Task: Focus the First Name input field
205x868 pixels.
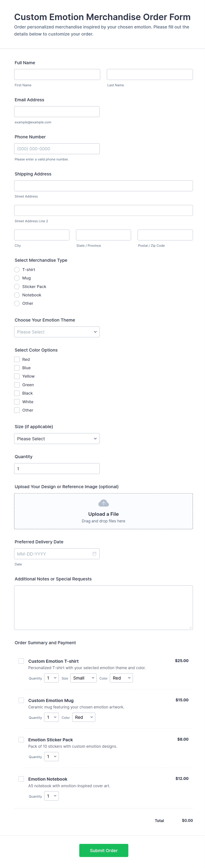Action: 57,74
